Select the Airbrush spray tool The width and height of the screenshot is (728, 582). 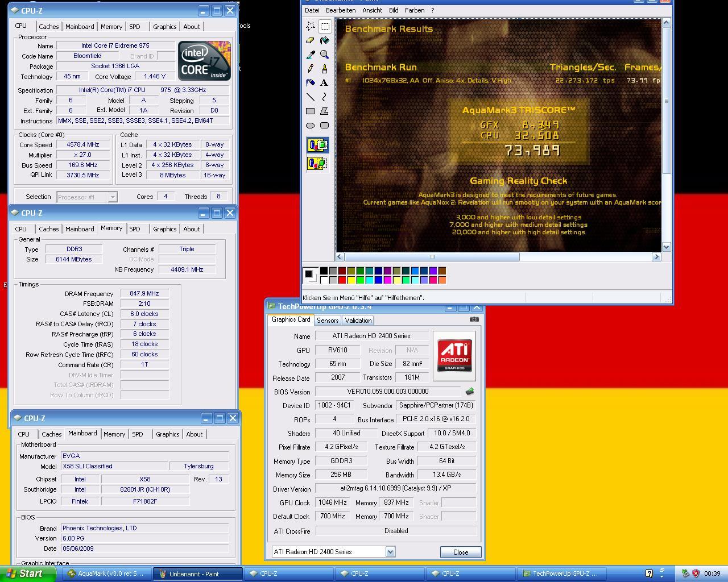[311, 83]
